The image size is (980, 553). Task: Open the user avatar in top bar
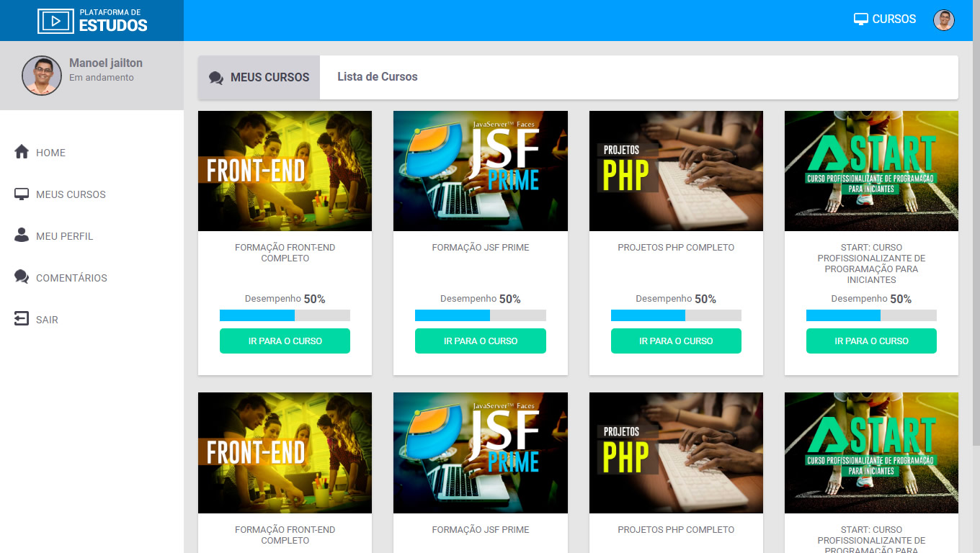pyautogui.click(x=944, y=20)
